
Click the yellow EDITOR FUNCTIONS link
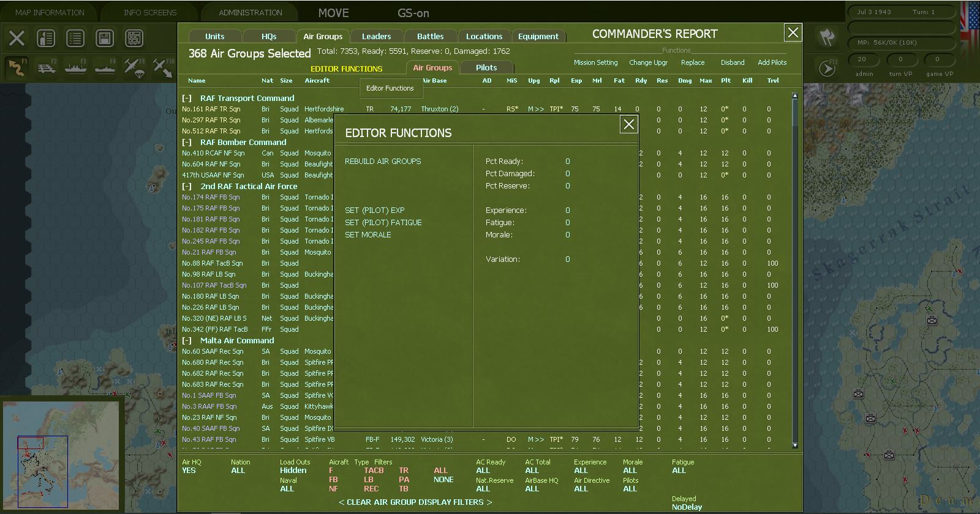[346, 69]
